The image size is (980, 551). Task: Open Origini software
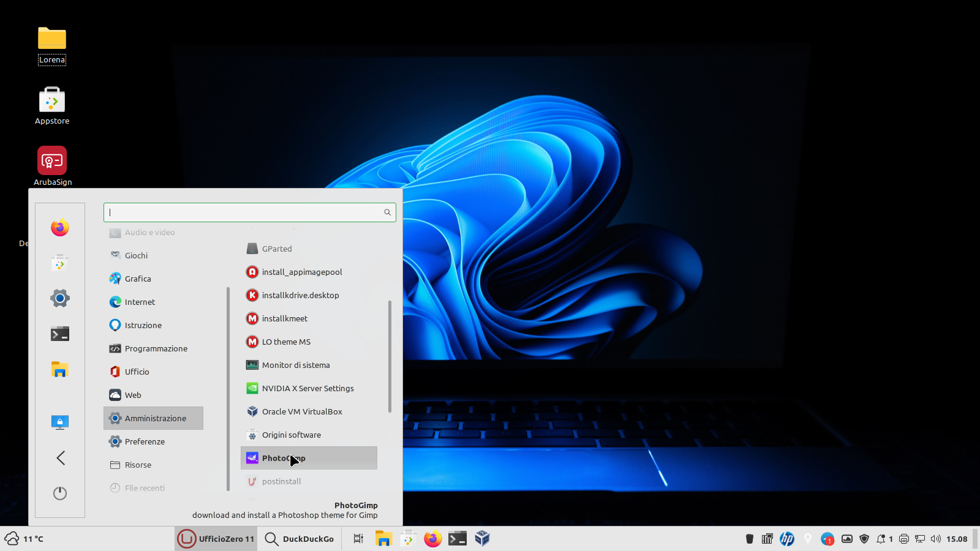pos(309,435)
